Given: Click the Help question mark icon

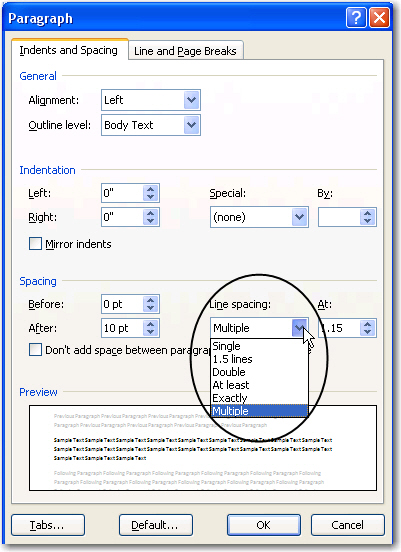Looking at the screenshot, I should pos(356,17).
